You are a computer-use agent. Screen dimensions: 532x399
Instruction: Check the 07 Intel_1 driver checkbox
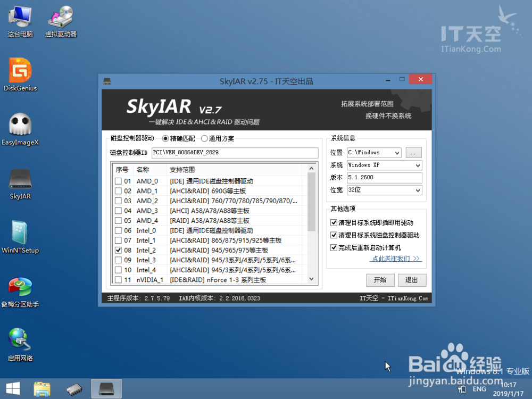[118, 240]
